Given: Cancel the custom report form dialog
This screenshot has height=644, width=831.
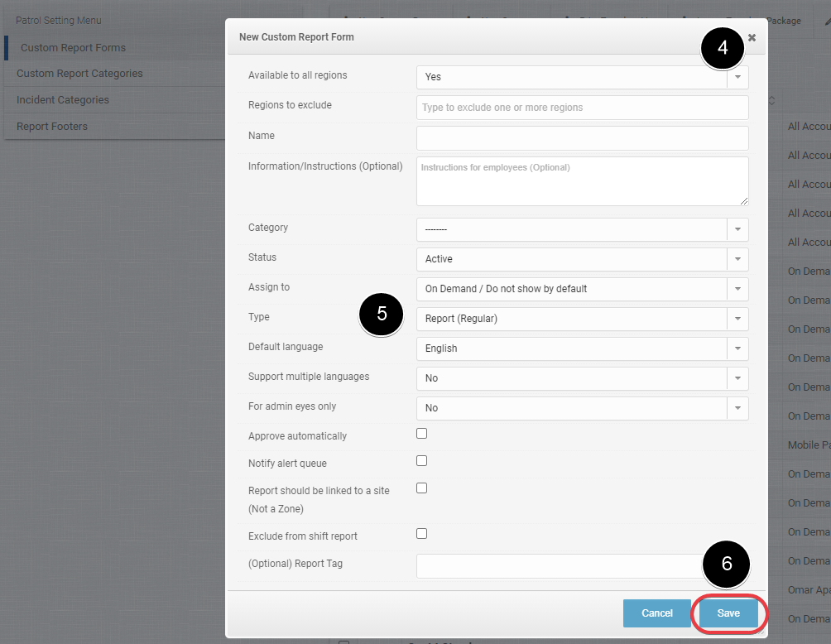Looking at the screenshot, I should [657, 613].
